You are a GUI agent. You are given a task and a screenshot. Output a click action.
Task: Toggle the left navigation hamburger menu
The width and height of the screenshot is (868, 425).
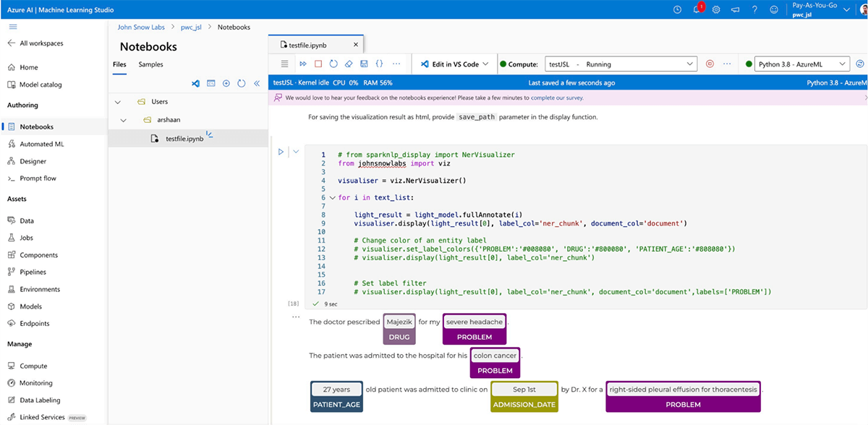12,27
